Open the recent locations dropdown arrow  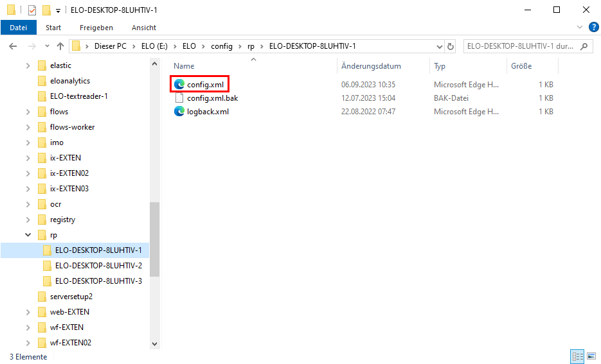pyautogui.click(x=47, y=46)
